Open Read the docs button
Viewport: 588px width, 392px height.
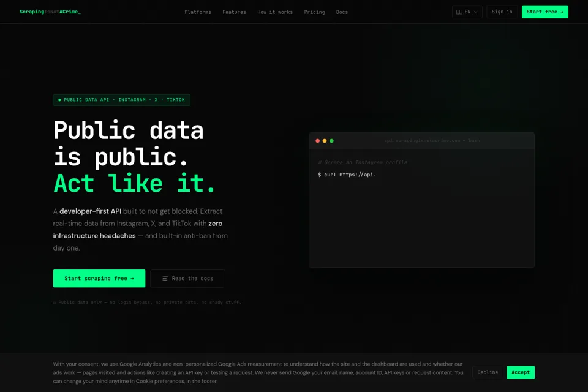[x=187, y=278]
